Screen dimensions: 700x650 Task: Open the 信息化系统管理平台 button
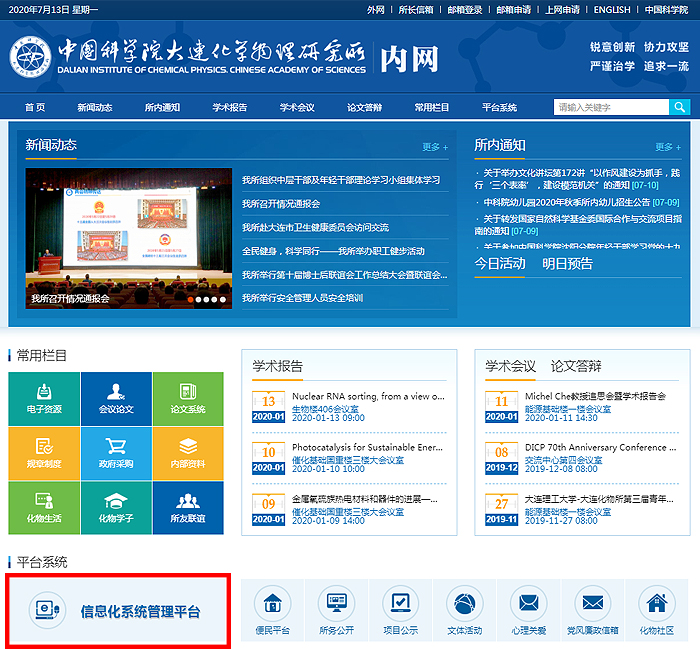click(119, 610)
